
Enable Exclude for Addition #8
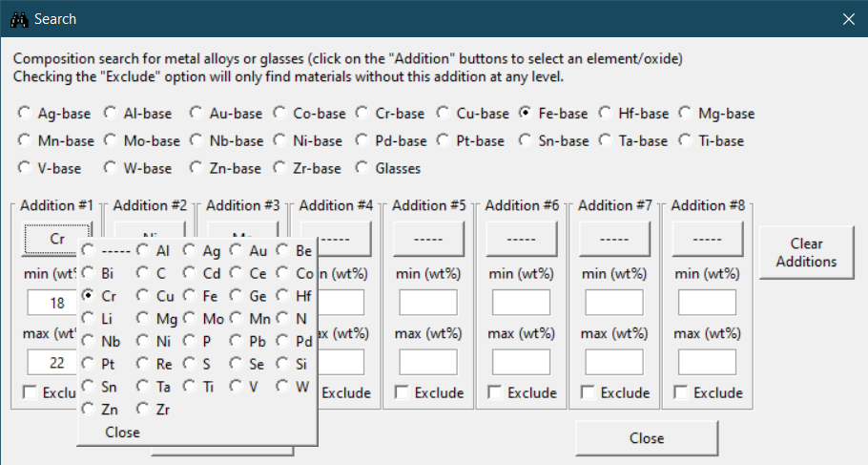pos(681,393)
